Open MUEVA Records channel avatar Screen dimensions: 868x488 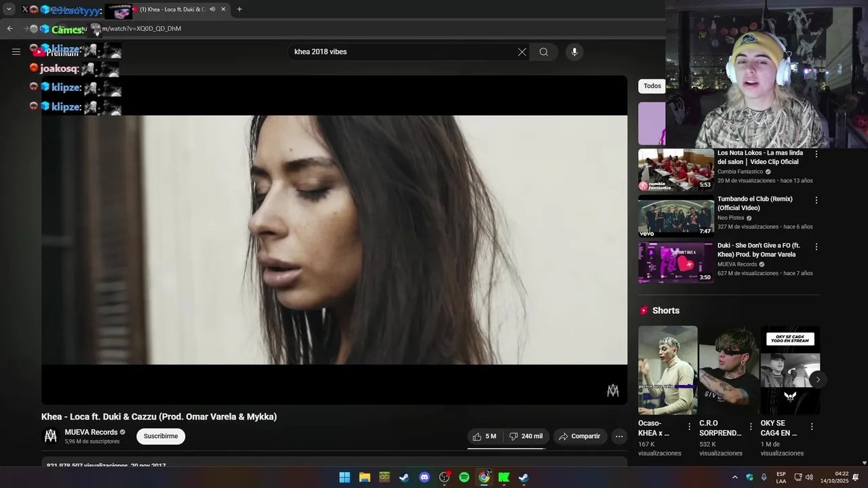(51, 436)
